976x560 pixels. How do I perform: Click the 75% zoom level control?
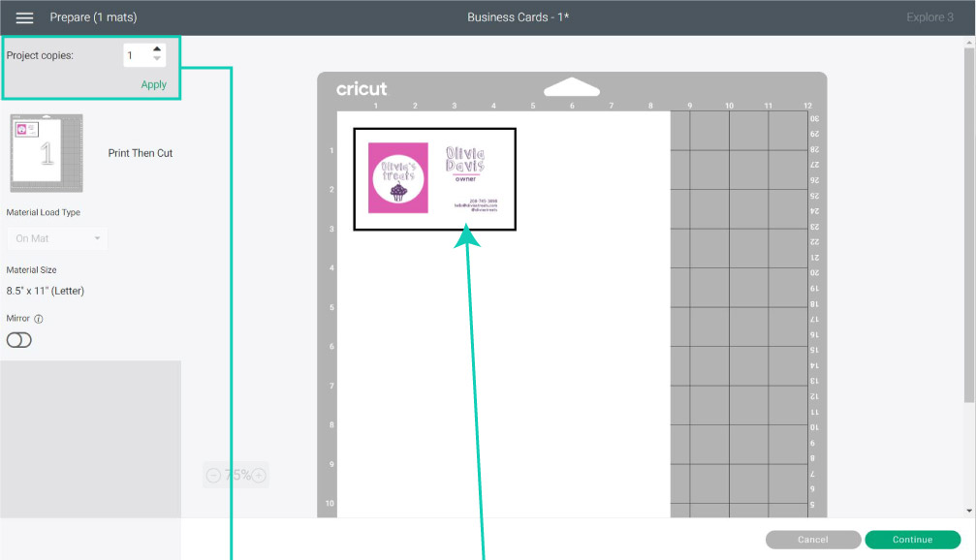[x=236, y=475]
